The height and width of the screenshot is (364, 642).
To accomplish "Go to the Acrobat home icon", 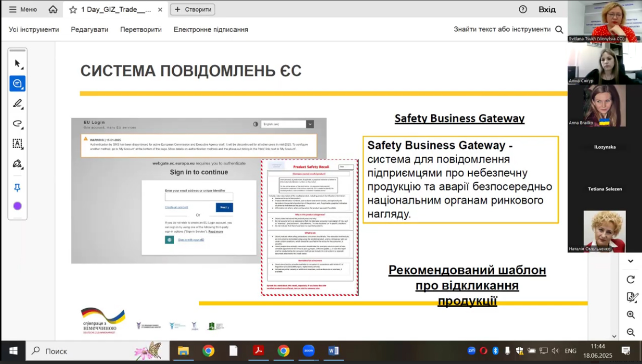I will [53, 10].
